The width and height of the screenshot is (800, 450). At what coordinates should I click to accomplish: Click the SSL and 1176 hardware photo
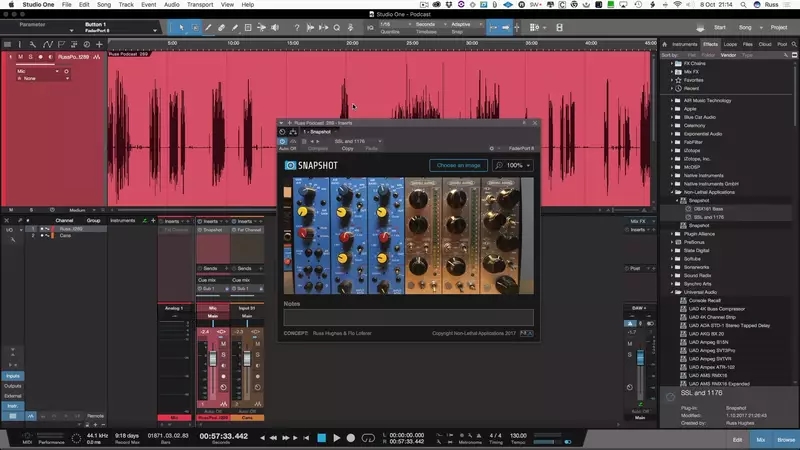(x=409, y=236)
